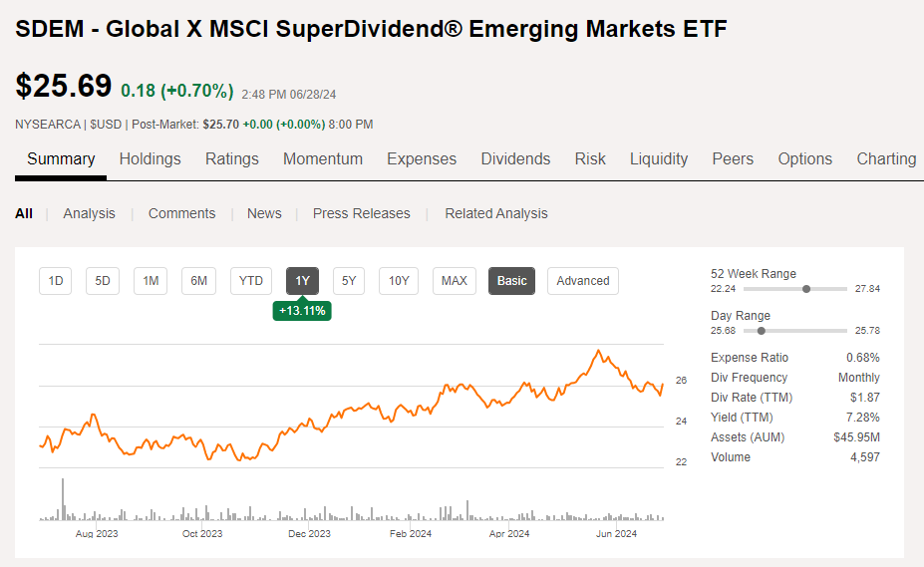The height and width of the screenshot is (567, 924).
Task: Click the Assets (AUM) value $45.95M
Action: 856,437
